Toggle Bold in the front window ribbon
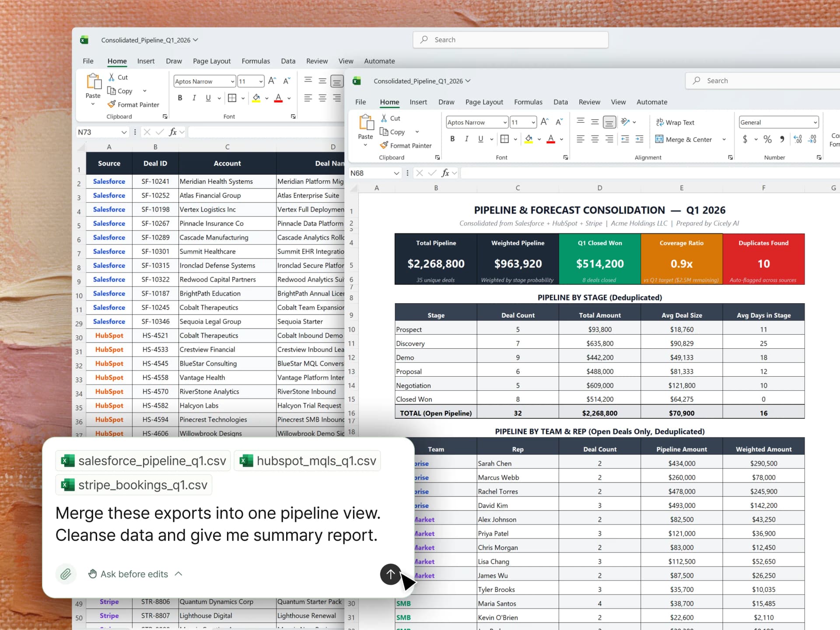 point(452,139)
